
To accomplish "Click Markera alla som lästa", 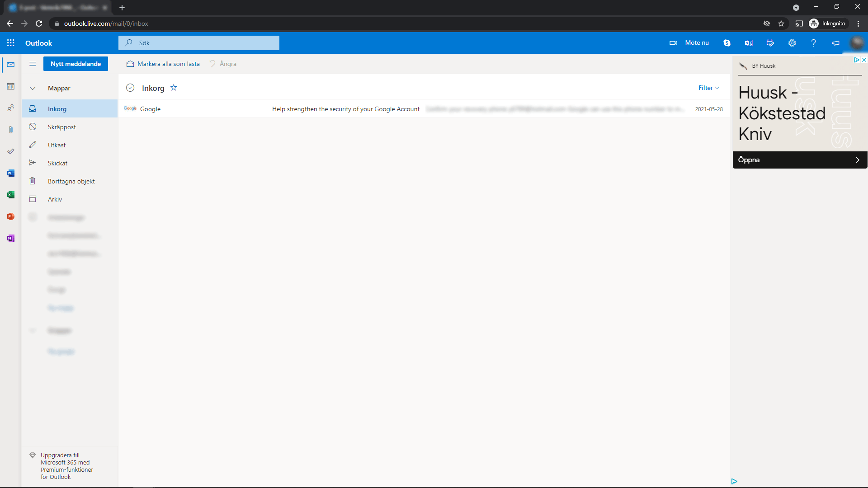I will coord(163,64).
